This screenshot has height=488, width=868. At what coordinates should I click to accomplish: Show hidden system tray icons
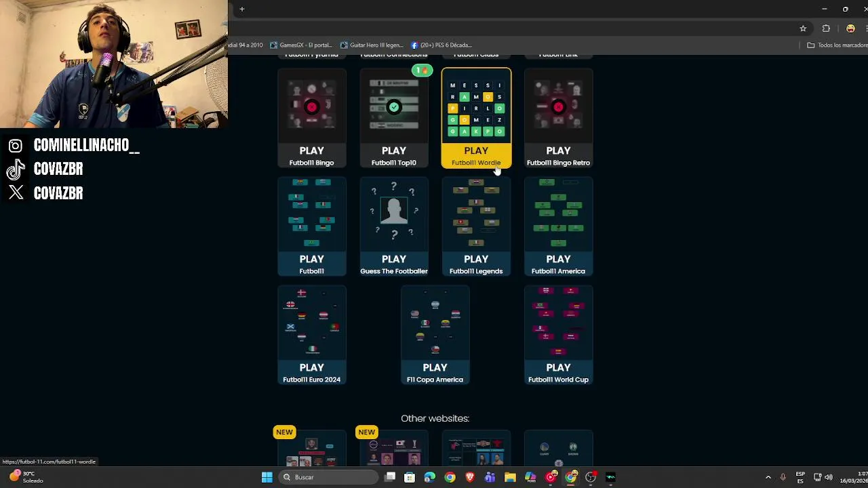tap(768, 477)
